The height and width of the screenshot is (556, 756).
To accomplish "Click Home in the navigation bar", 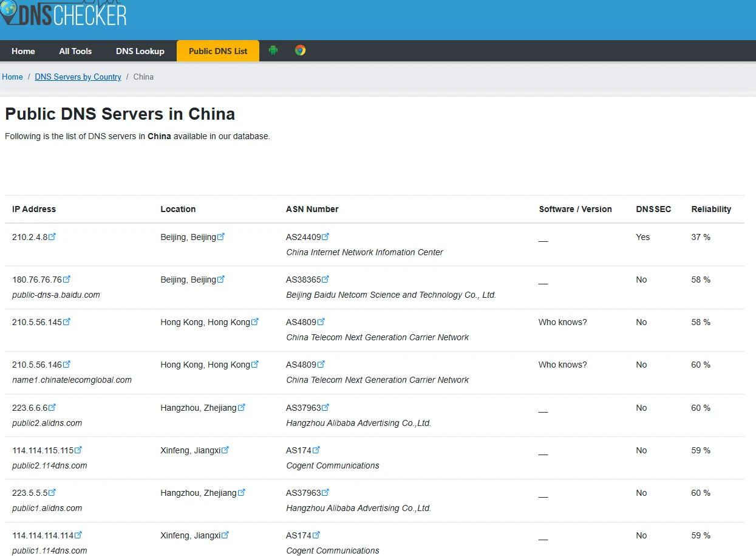I will [23, 51].
